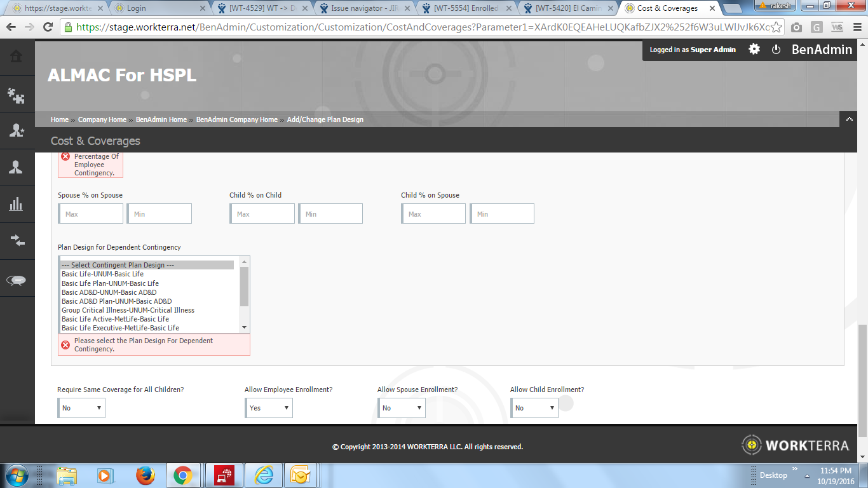Open Allow Spouse Enrollment dropdown

pos(402,408)
